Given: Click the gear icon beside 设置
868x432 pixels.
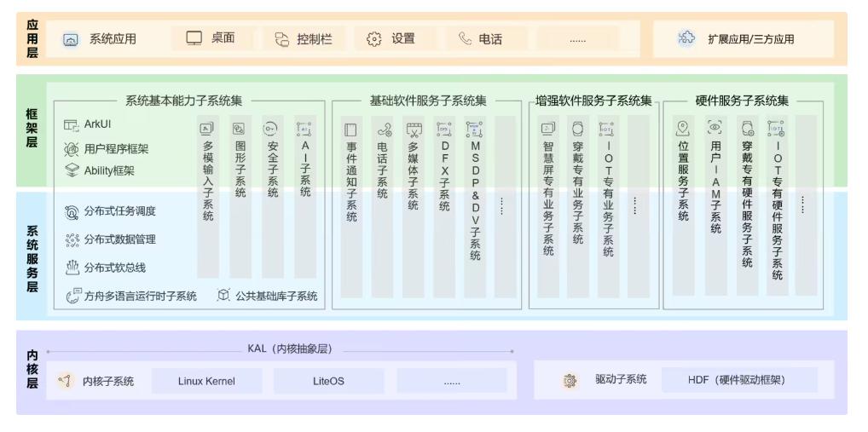Looking at the screenshot, I should pyautogui.click(x=374, y=38).
